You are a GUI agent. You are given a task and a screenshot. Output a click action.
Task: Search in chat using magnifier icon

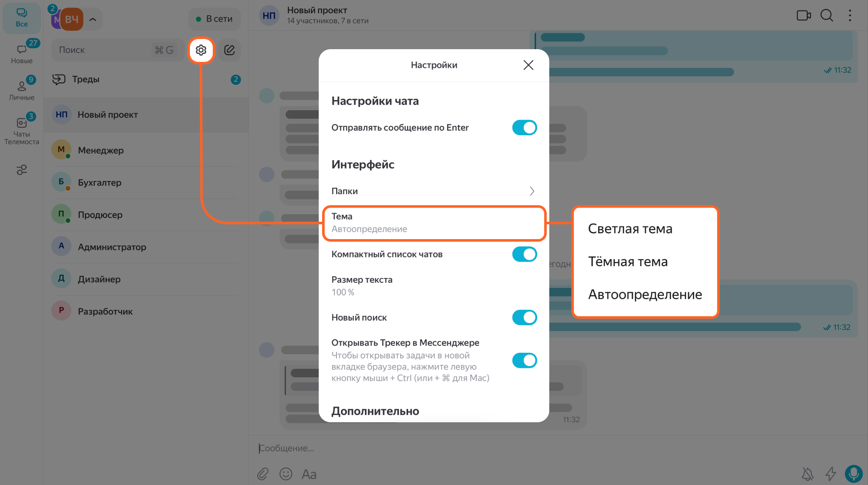[x=827, y=16]
